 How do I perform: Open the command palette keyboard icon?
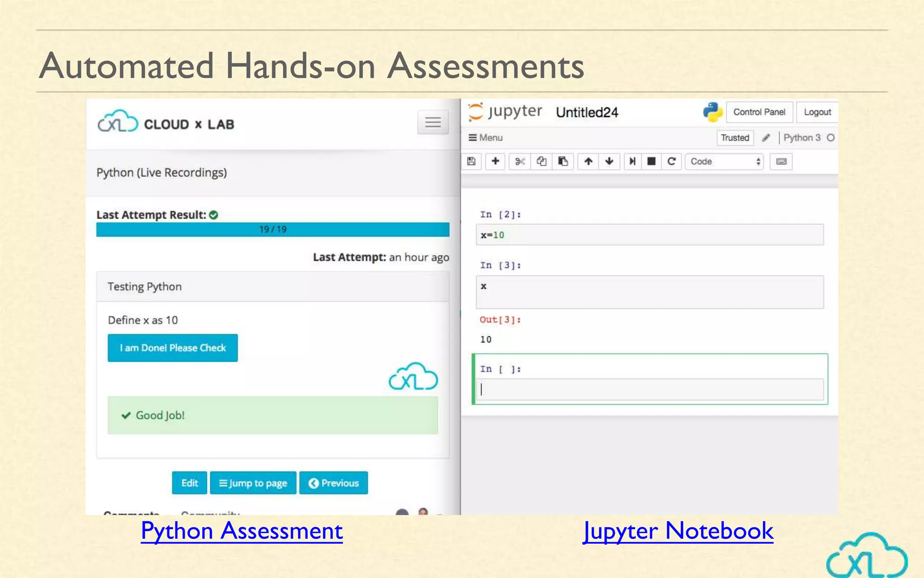(x=781, y=162)
